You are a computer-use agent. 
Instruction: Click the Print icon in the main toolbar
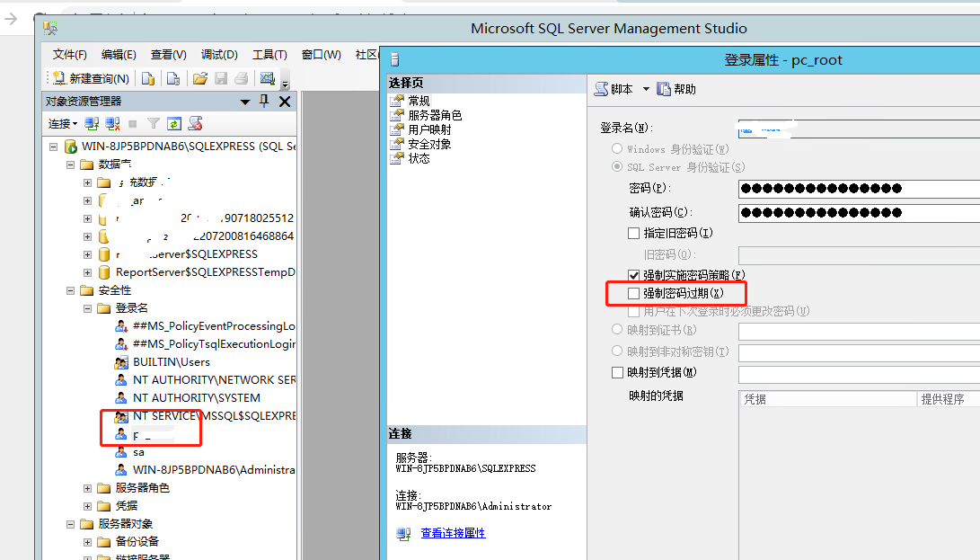pyautogui.click(x=242, y=78)
